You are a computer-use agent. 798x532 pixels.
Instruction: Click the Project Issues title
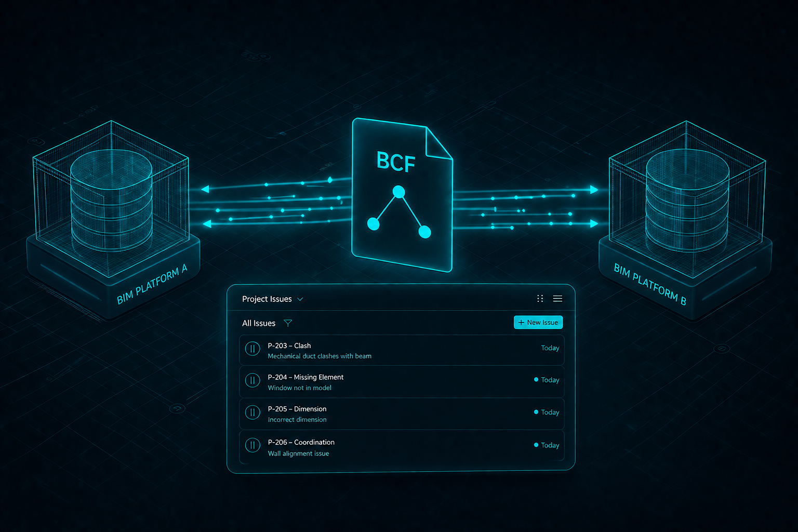tap(267, 299)
